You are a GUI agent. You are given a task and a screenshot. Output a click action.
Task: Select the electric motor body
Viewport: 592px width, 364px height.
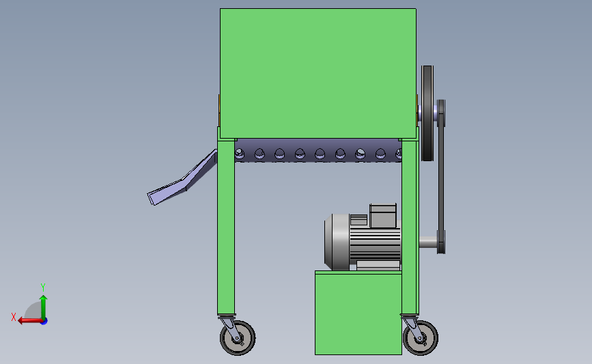(363, 242)
